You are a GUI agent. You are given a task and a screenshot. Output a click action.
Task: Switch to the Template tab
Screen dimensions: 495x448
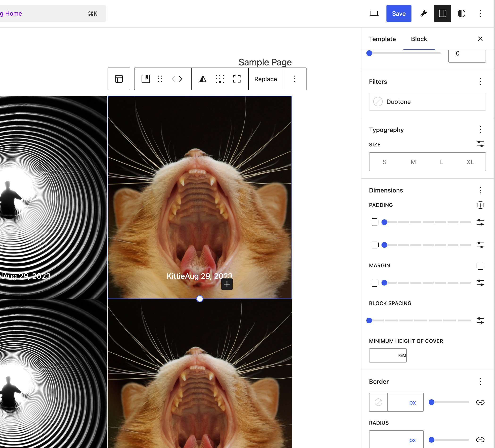(382, 39)
